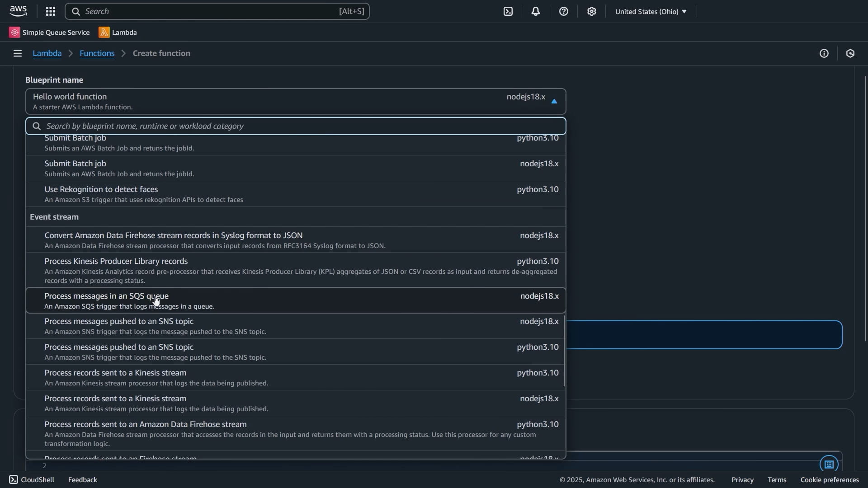868x488 pixels.
Task: Open CloudShell from top bar icon
Action: click(x=508, y=12)
